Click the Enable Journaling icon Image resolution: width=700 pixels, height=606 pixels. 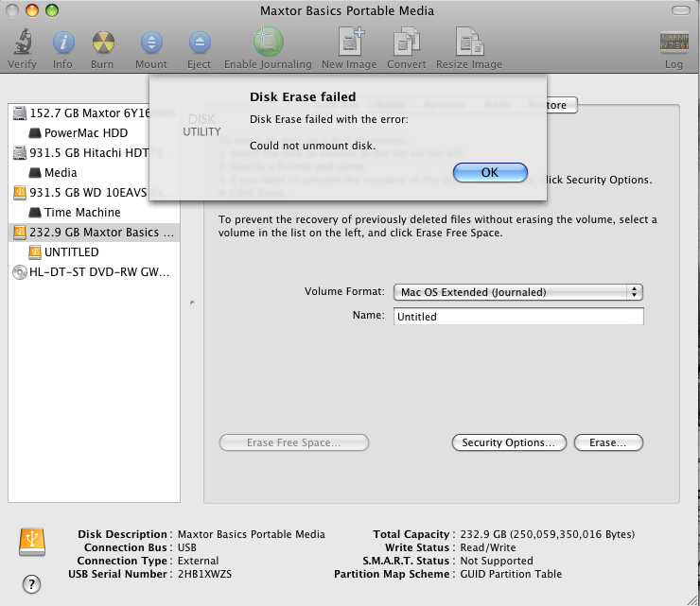point(268,42)
